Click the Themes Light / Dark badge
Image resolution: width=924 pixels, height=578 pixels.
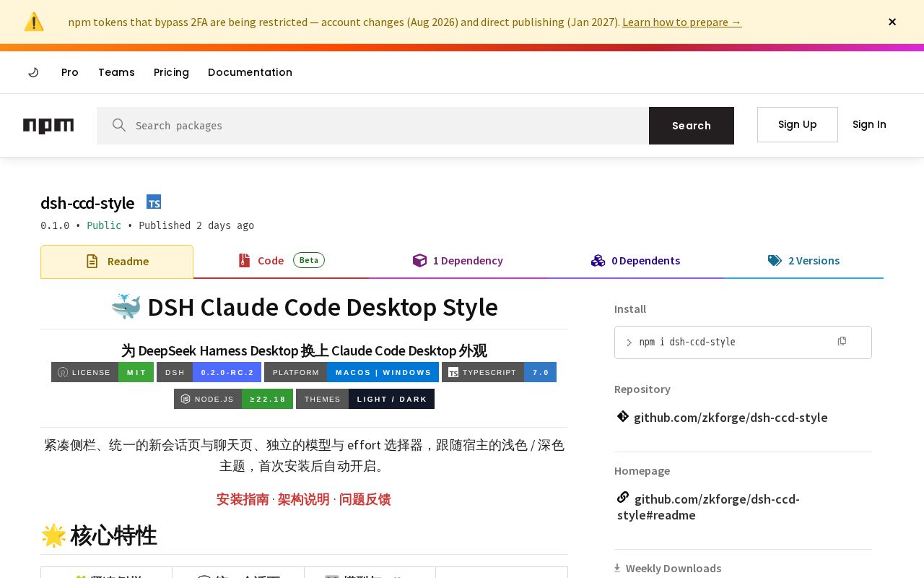365,399
